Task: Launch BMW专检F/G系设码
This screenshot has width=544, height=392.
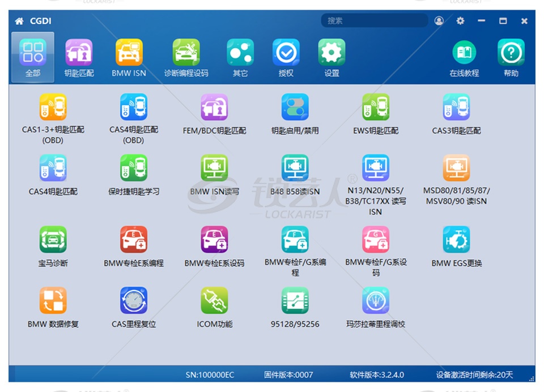Action: [376, 240]
